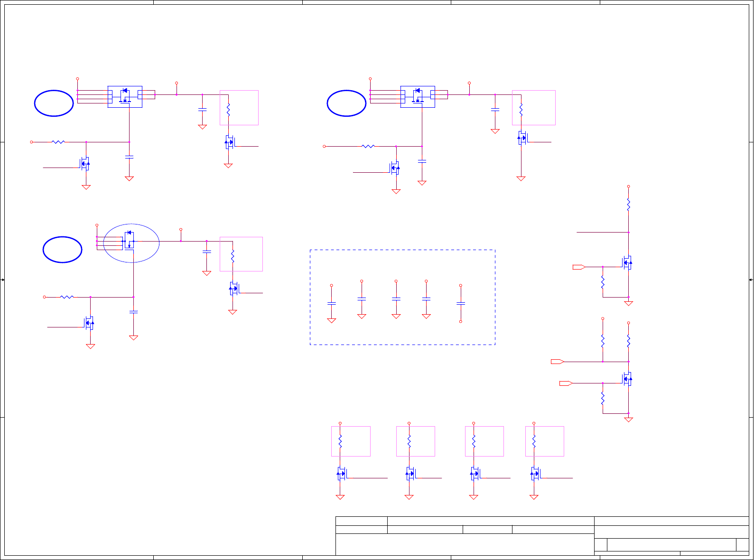Select the resistor in leftmost bottom-row pink box
Image resolution: width=754 pixels, height=560 pixels.
click(x=340, y=442)
